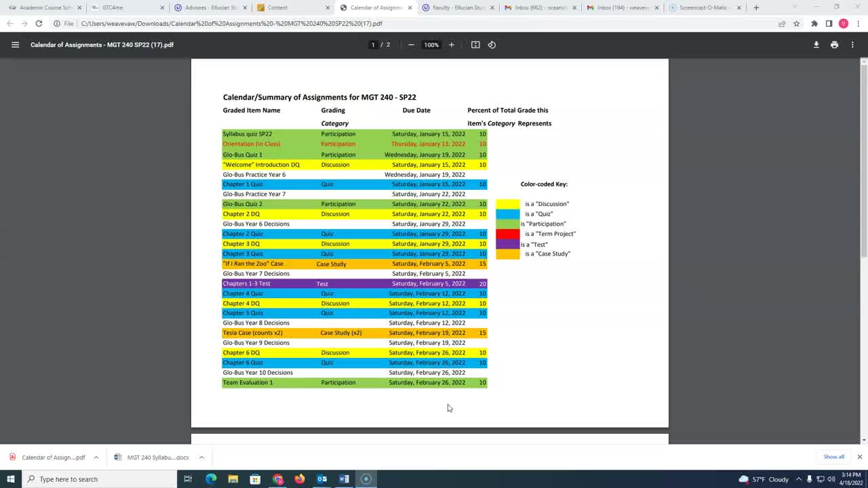Click the PDF zoom percentage field
The width and height of the screenshot is (868, 488).
(431, 45)
